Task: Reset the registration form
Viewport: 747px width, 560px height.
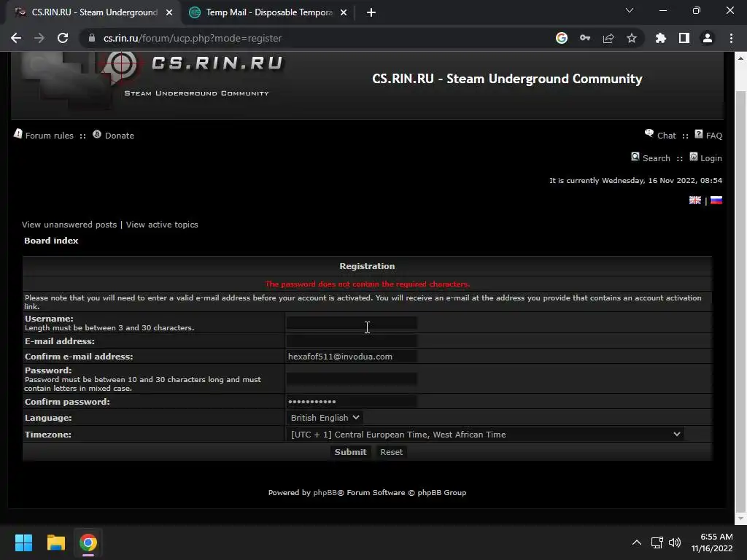Action: pos(391,452)
